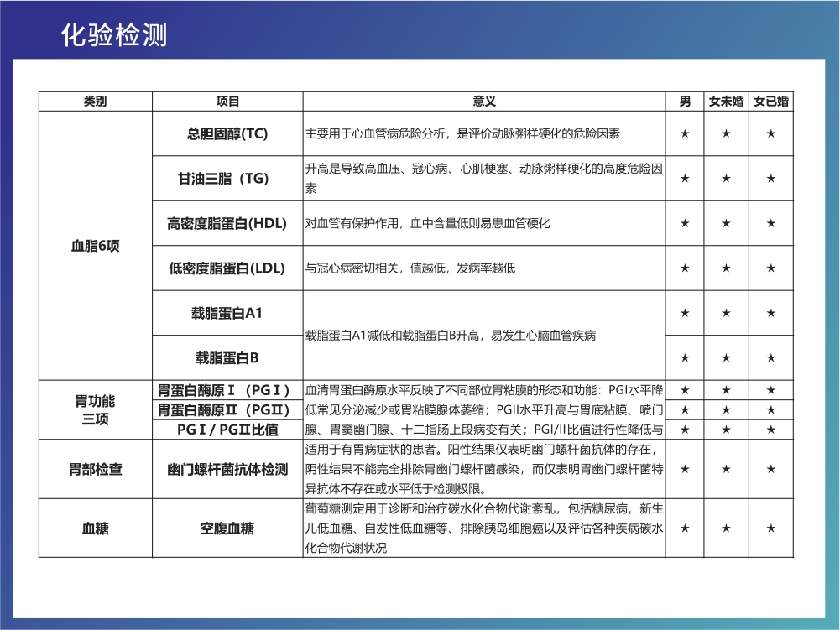This screenshot has height=630, width=840.
Task: Select the 空腹血糖 item cell
Action: (x=227, y=528)
